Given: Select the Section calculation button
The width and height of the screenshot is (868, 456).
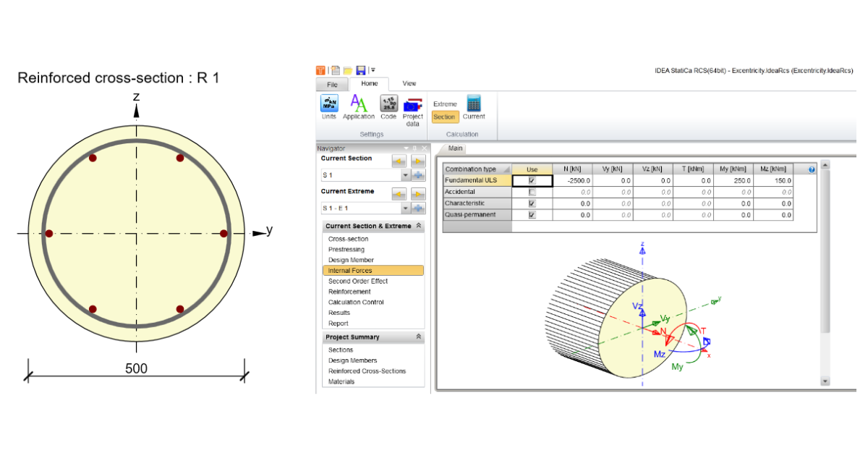Looking at the screenshot, I should (x=444, y=117).
